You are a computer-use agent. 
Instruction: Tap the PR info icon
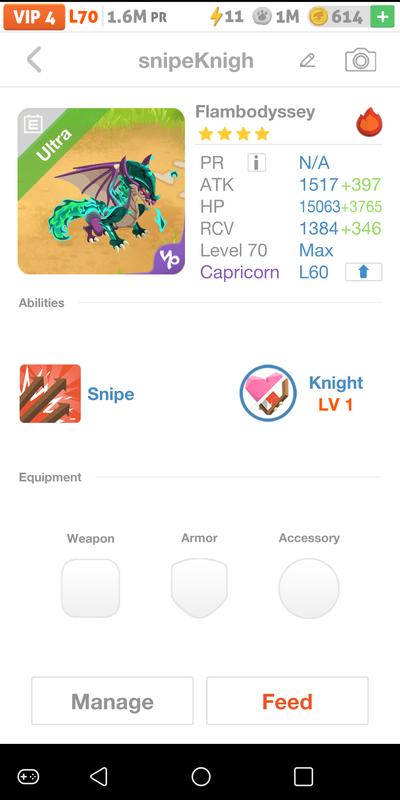[257, 163]
